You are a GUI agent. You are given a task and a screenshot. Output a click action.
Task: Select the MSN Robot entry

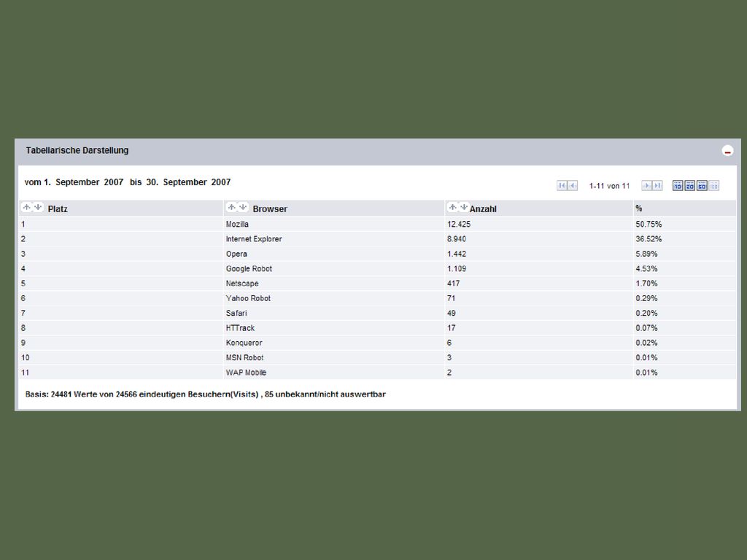[x=244, y=357]
